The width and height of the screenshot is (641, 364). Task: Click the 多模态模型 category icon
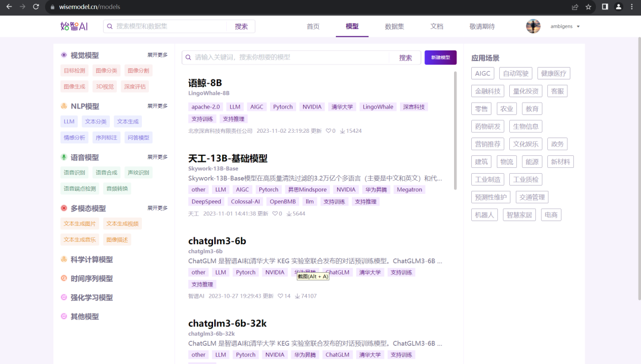[64, 208]
